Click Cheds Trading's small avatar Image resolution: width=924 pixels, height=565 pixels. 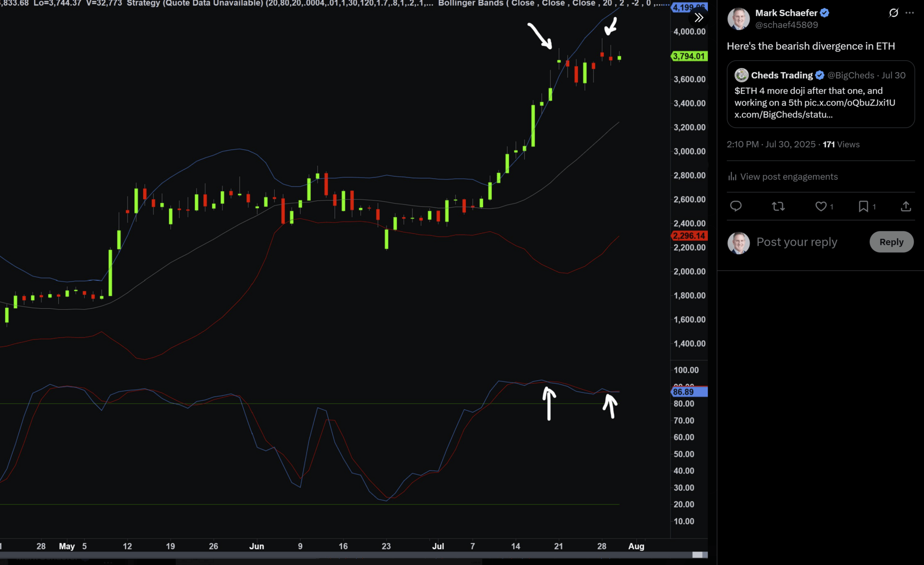tap(741, 75)
